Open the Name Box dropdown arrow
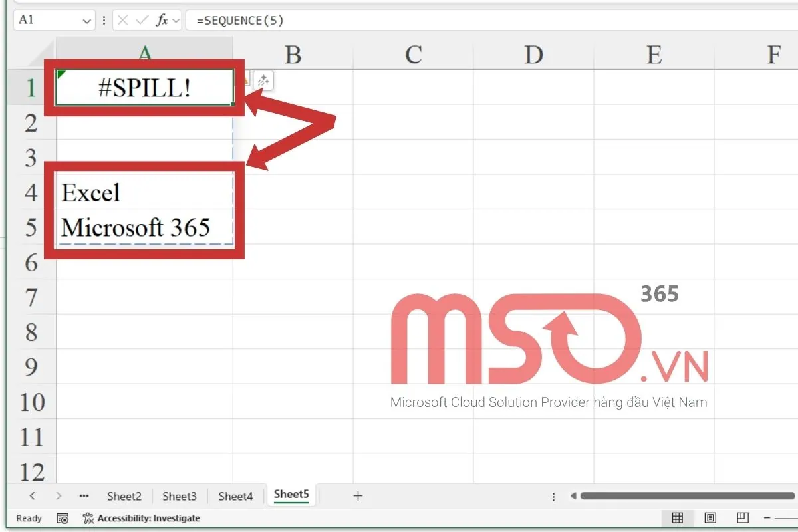The height and width of the screenshot is (532, 798). tap(86, 19)
